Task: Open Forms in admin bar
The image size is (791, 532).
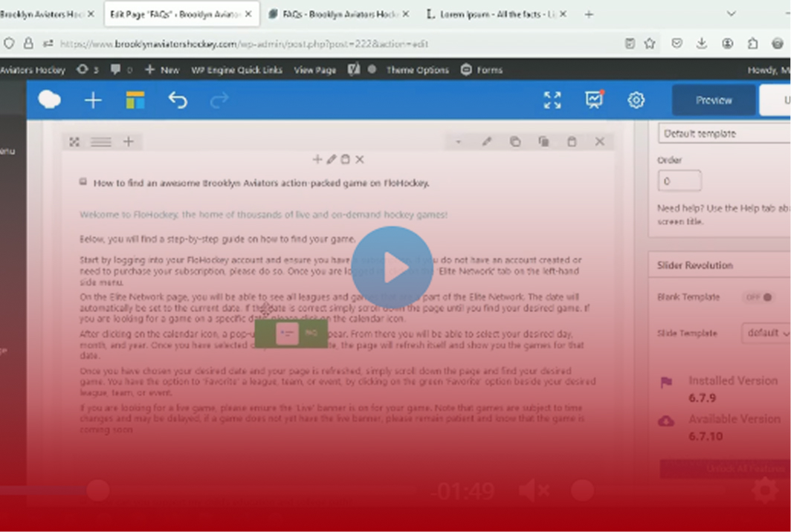Action: 481,70
